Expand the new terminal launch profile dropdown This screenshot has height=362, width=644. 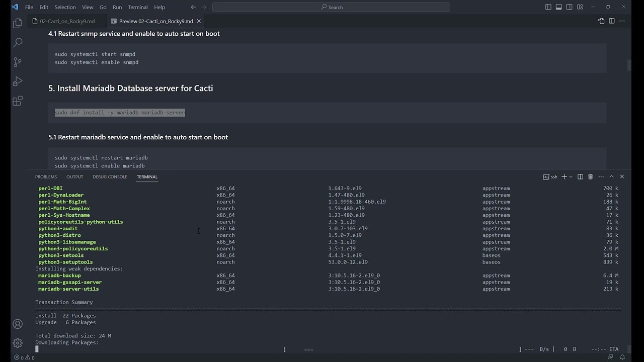pos(571,177)
